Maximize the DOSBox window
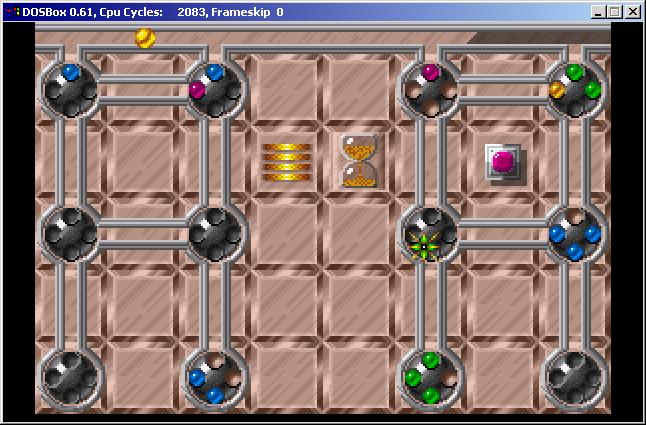 tap(615, 12)
